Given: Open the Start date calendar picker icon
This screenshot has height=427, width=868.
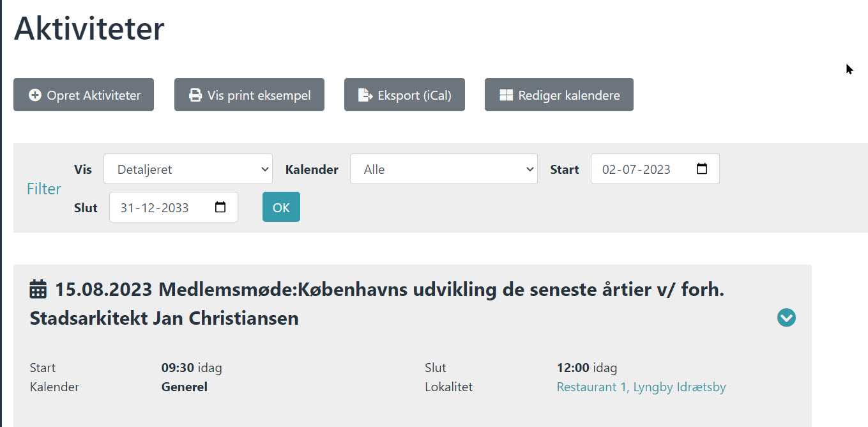Looking at the screenshot, I should pos(702,169).
